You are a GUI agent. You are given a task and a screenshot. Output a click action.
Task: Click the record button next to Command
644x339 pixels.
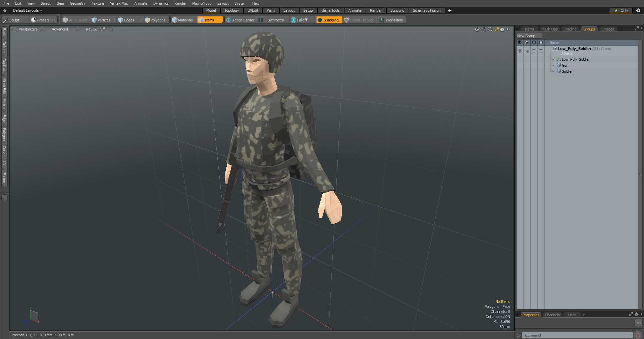tap(638, 335)
